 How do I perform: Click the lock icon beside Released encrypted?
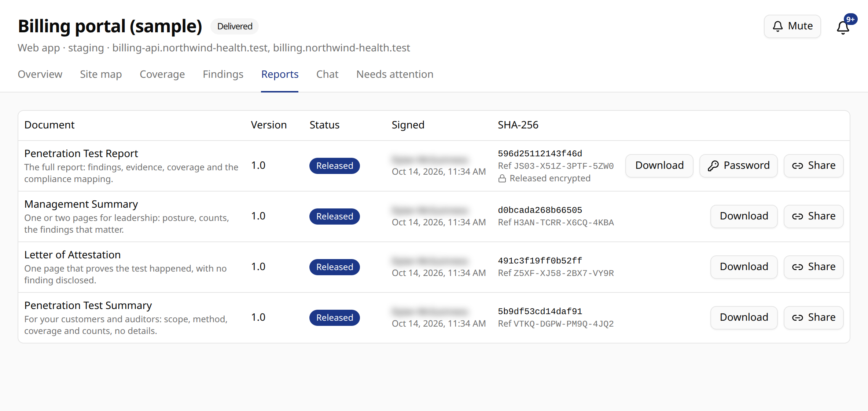coord(502,179)
